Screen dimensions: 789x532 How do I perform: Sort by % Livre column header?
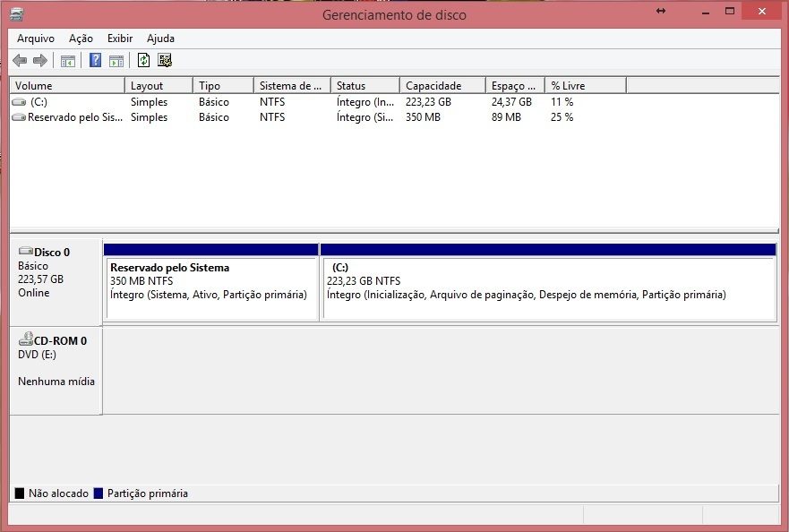pyautogui.click(x=586, y=86)
